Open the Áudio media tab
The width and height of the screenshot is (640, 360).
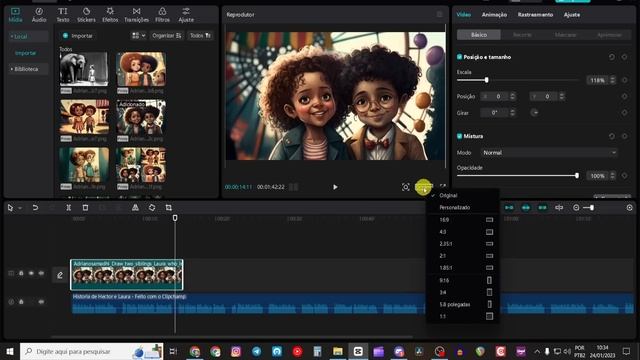[39, 15]
